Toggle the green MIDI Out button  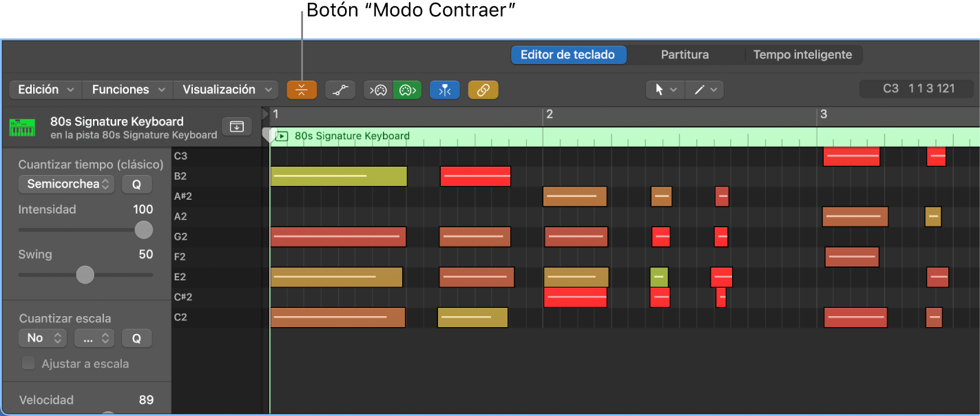(x=408, y=90)
